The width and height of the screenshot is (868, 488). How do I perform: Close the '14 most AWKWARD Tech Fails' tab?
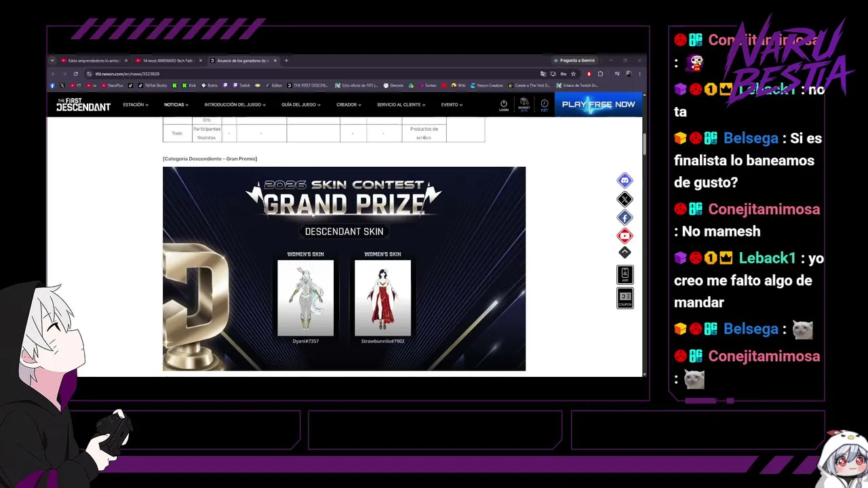tap(200, 60)
